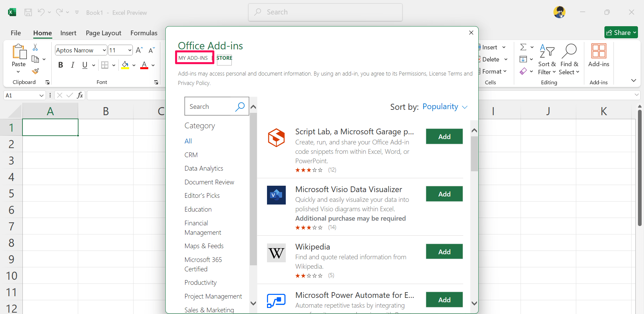Select the Productivity category
The width and height of the screenshot is (644, 314).
coord(201,282)
